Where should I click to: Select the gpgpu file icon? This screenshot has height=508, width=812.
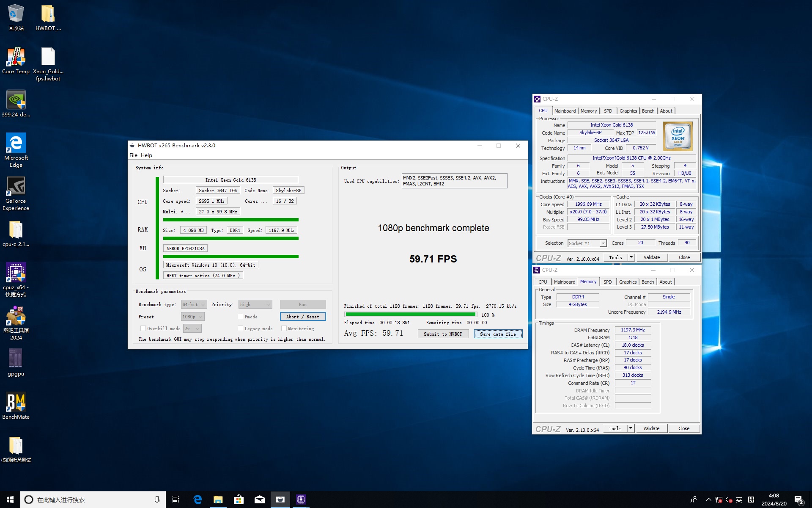point(16,362)
